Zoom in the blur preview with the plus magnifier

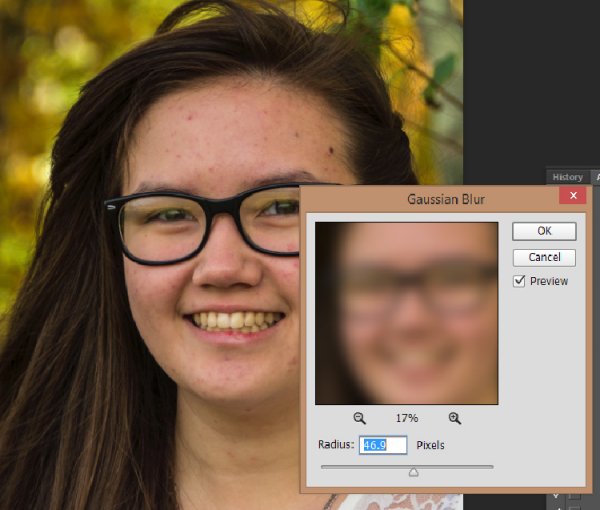[455, 418]
